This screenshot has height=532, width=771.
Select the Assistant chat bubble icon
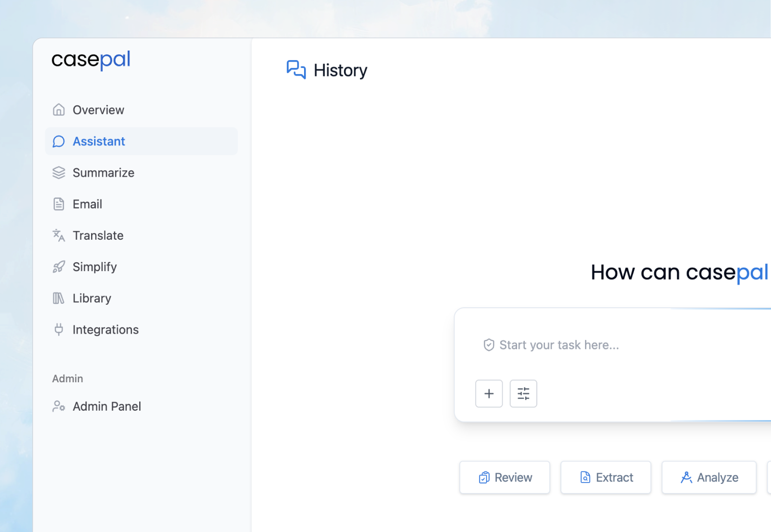point(58,141)
